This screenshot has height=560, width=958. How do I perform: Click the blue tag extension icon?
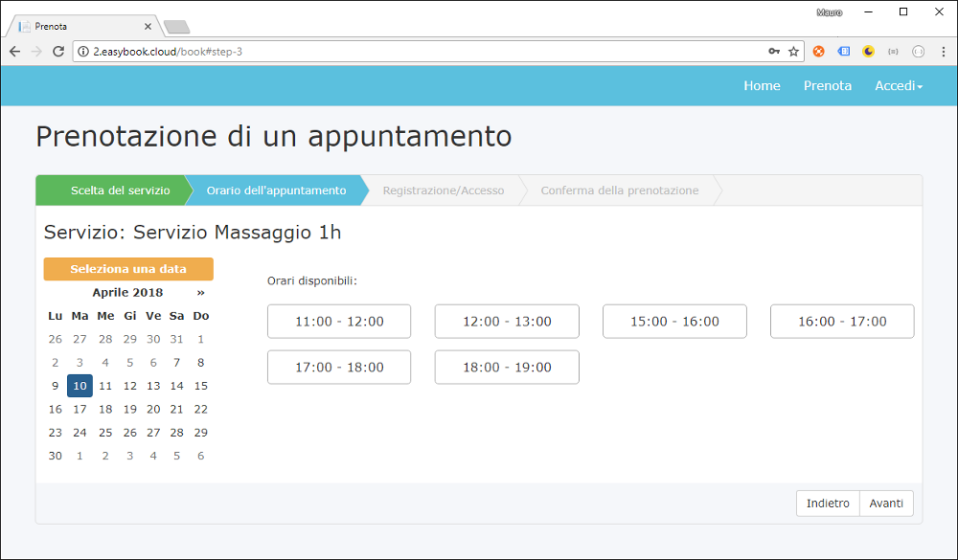point(844,51)
